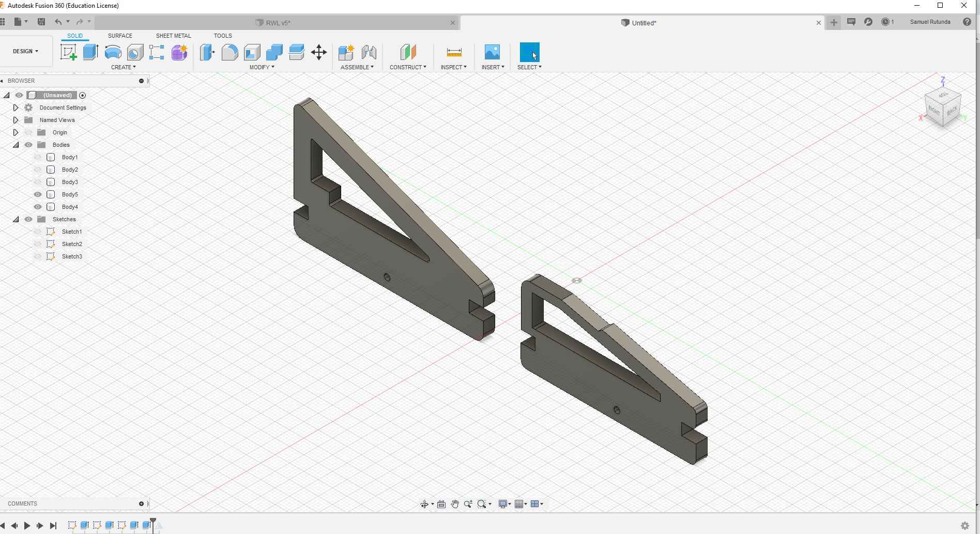Activate the Fillet tool
980x534 pixels.
coord(229,52)
